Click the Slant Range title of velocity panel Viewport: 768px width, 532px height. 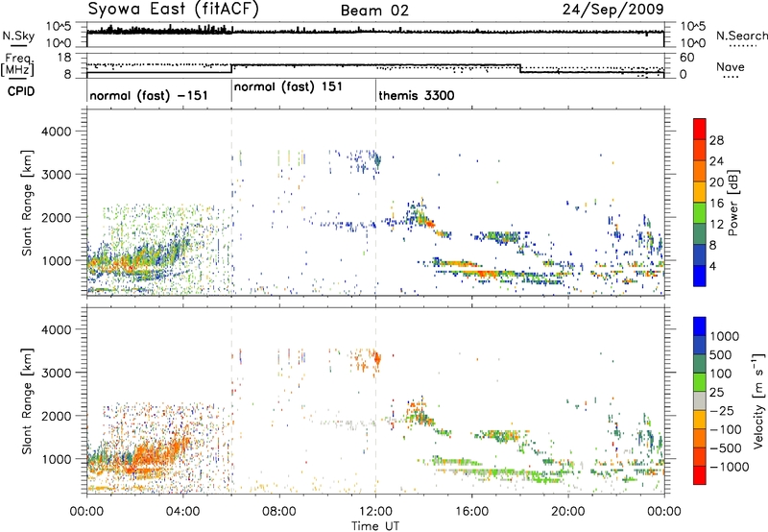[27, 400]
